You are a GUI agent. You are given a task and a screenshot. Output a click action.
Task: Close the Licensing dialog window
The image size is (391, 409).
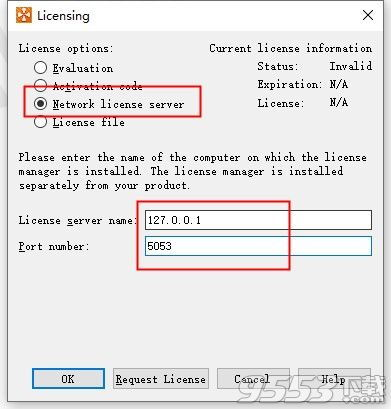[368, 15]
